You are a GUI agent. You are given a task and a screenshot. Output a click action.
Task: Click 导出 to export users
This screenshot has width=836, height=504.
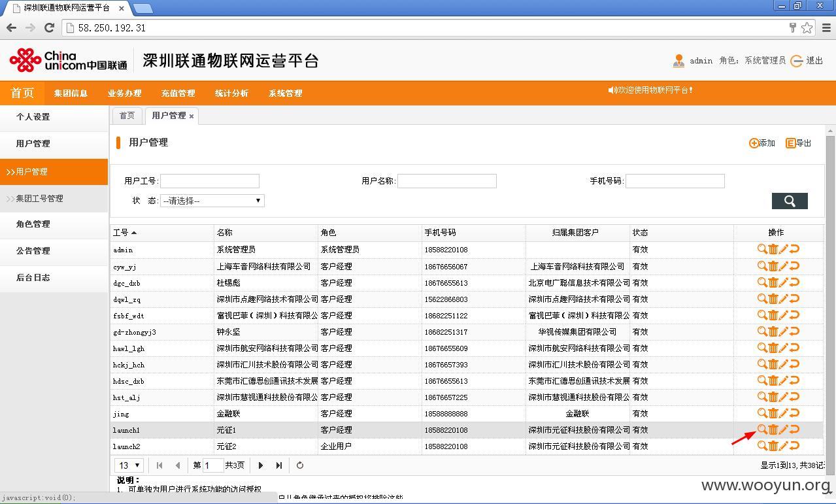click(x=799, y=143)
